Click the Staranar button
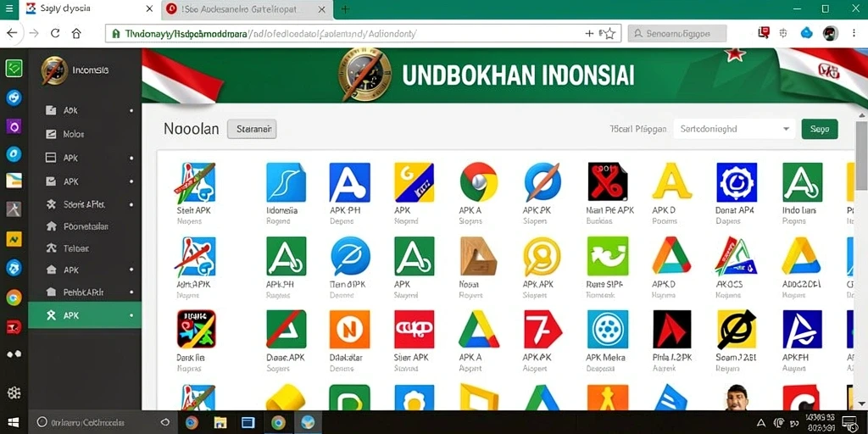Viewport: 868px width, 434px height. tap(252, 129)
